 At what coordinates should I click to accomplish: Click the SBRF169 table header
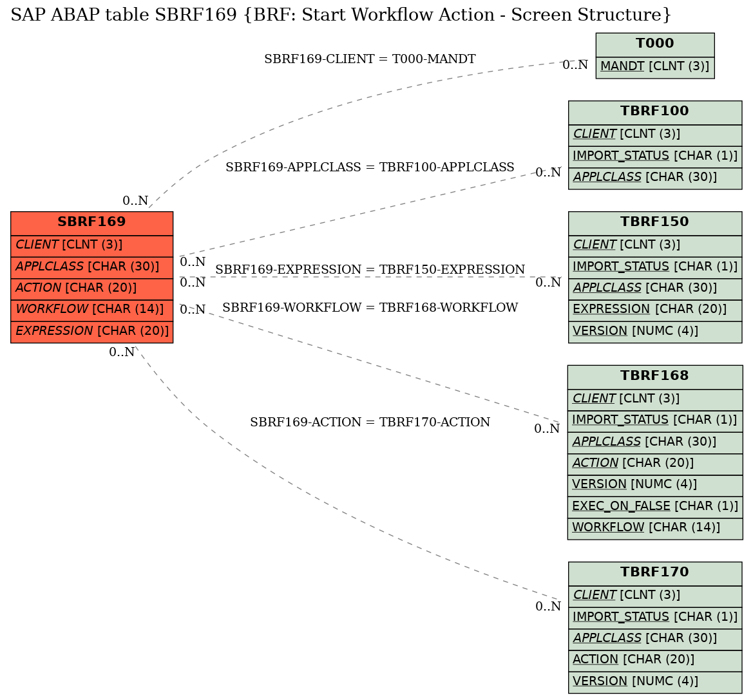pos(91,223)
